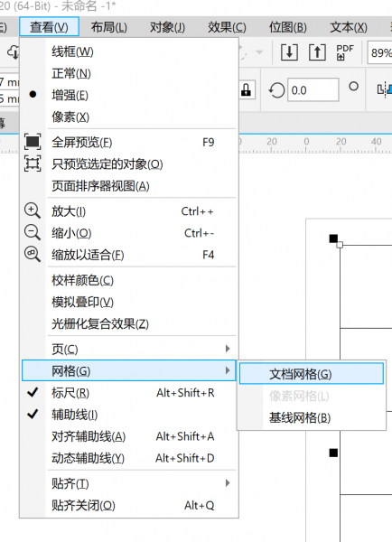
Task: Choose 缩小(O) zoom out
Action: coord(129,233)
